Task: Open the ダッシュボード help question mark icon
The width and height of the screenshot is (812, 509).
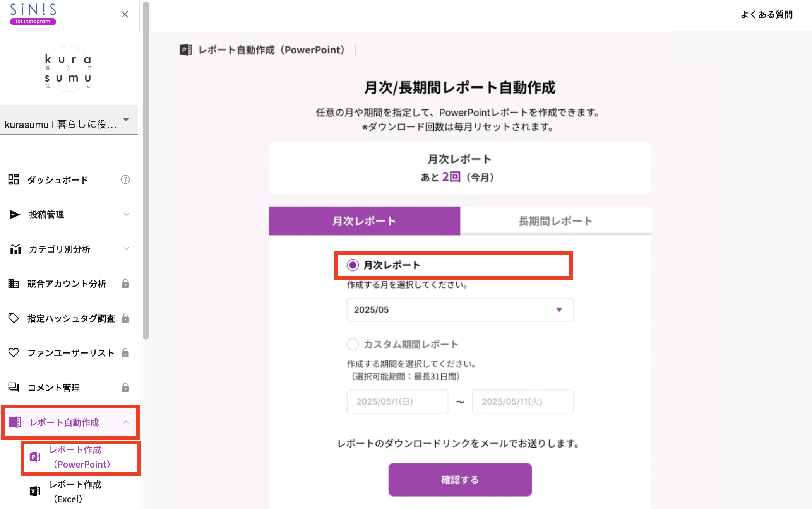Action: (x=125, y=179)
